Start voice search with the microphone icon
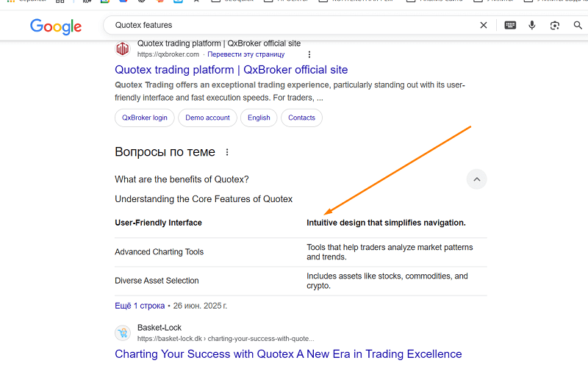This screenshot has height=366, width=588. coord(531,25)
